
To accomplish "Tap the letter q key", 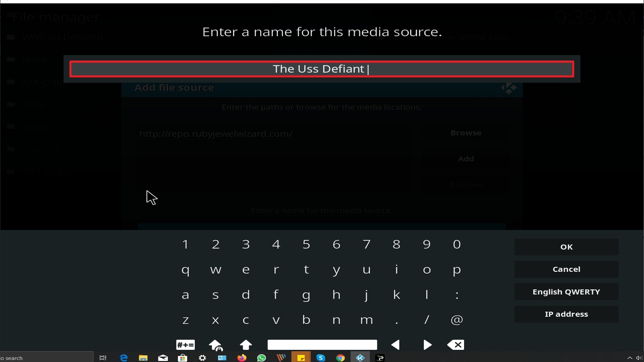I will (x=185, y=270).
